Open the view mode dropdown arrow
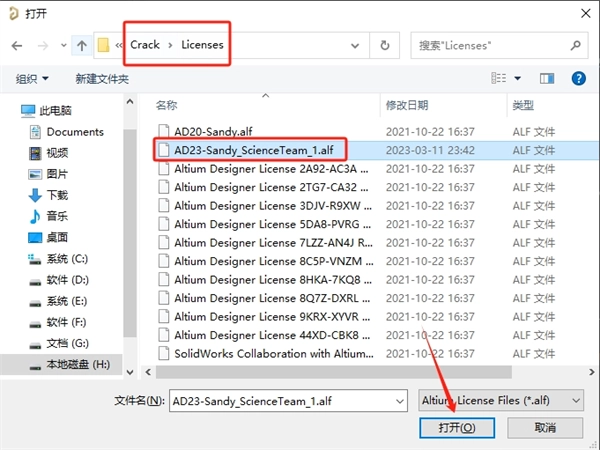Screen dimensions: 600x450 click(x=519, y=78)
